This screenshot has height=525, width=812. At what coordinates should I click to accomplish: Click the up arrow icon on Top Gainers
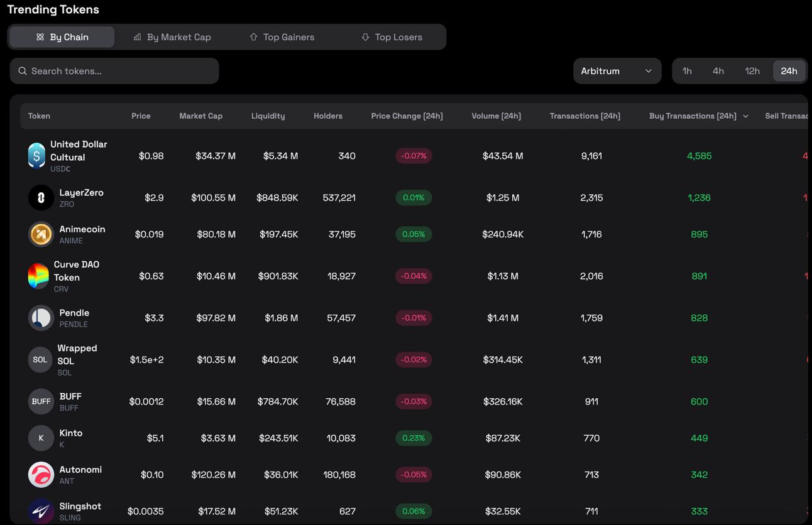pos(253,37)
